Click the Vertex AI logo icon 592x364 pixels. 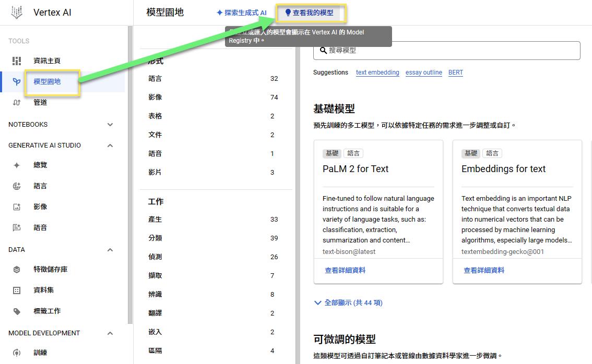point(17,13)
